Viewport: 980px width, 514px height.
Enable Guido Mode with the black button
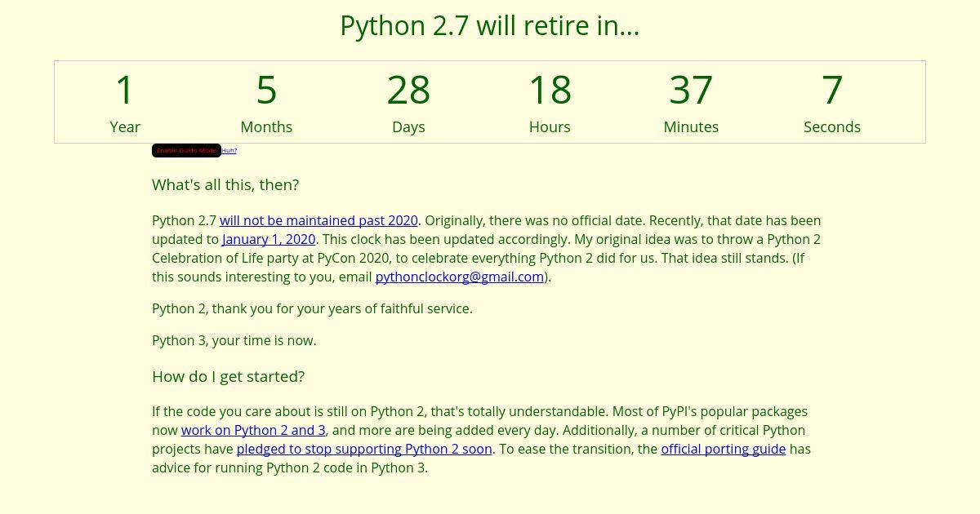pyautogui.click(x=186, y=150)
